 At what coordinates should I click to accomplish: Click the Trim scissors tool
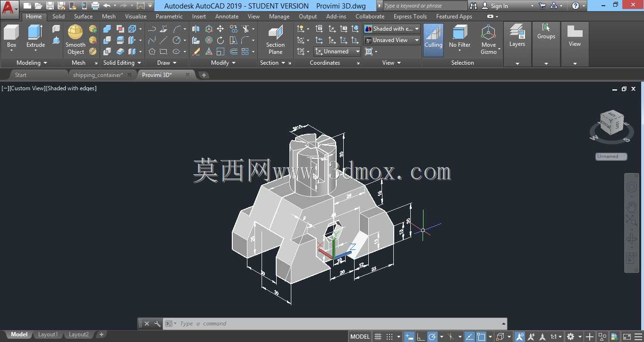click(246, 29)
